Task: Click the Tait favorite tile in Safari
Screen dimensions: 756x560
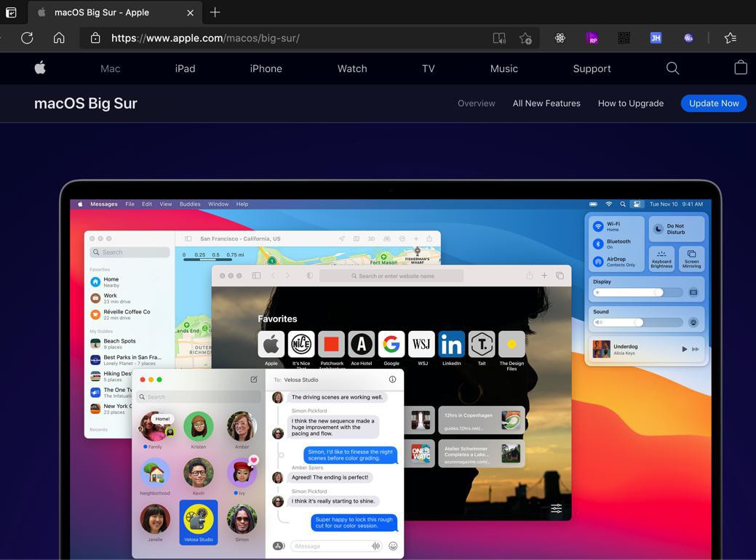Action: 482,344
